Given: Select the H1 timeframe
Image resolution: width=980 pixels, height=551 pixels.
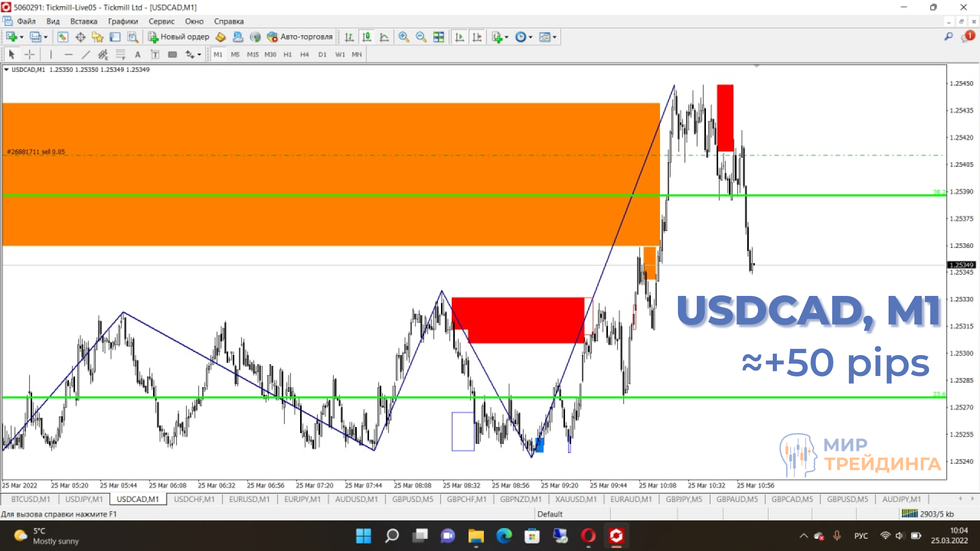Looking at the screenshot, I should (x=287, y=54).
